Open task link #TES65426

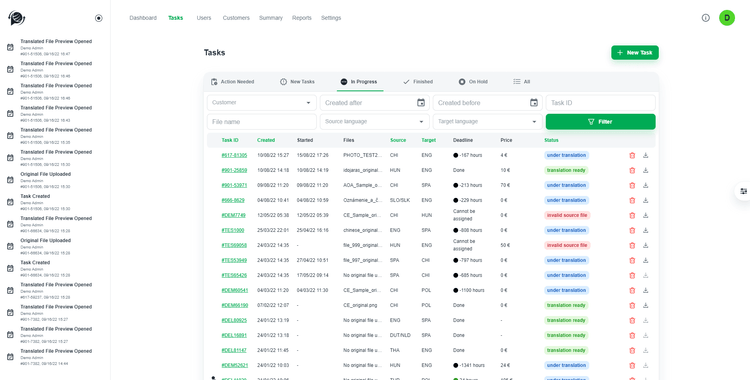(234, 275)
